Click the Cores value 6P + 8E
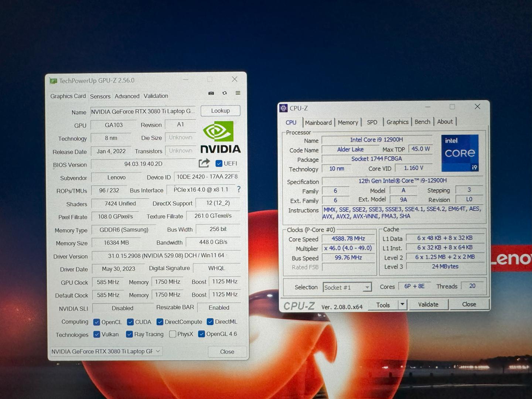This screenshot has width=532, height=399. coord(414,286)
